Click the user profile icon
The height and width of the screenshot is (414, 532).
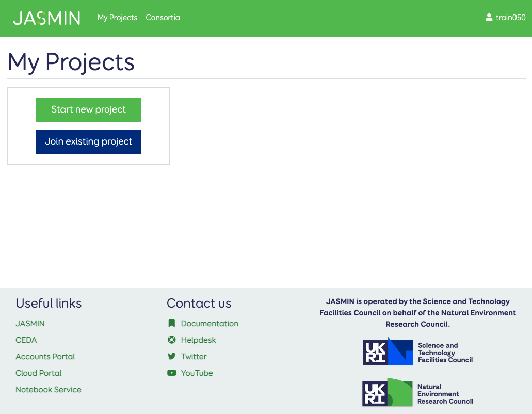pos(489,18)
